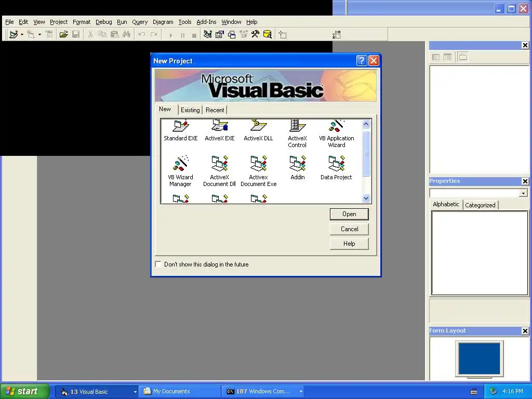Open the File menu
Screen dimensions: 532x399
point(9,22)
